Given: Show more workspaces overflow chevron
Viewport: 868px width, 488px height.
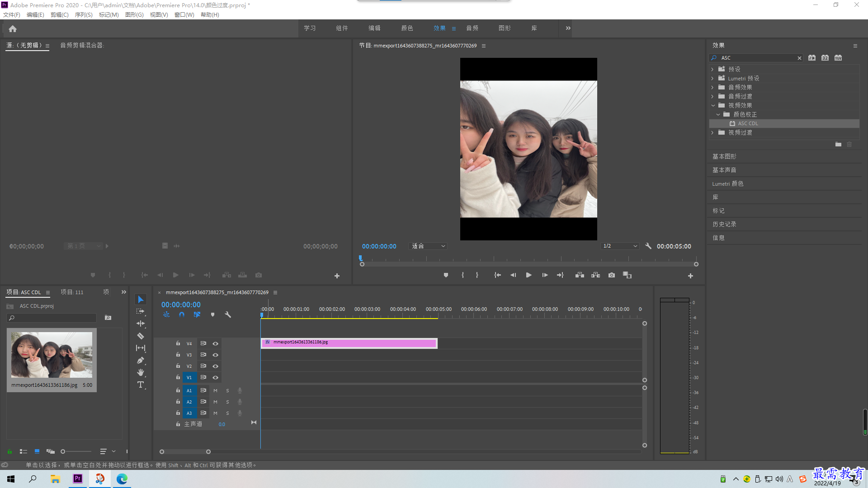Looking at the screenshot, I should (568, 28).
